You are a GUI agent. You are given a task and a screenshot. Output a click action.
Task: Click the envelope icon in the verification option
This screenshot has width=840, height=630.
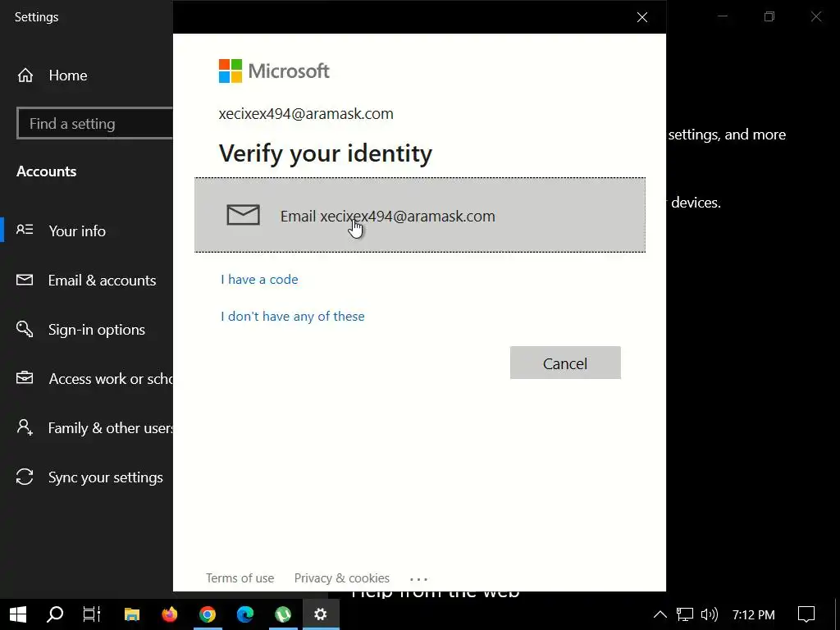coord(243,215)
